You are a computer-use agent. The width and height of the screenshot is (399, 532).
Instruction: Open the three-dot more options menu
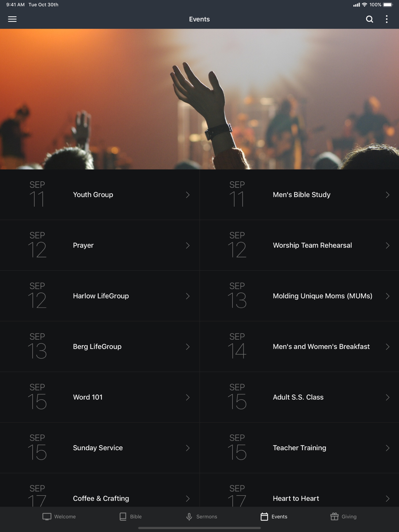coord(387,19)
